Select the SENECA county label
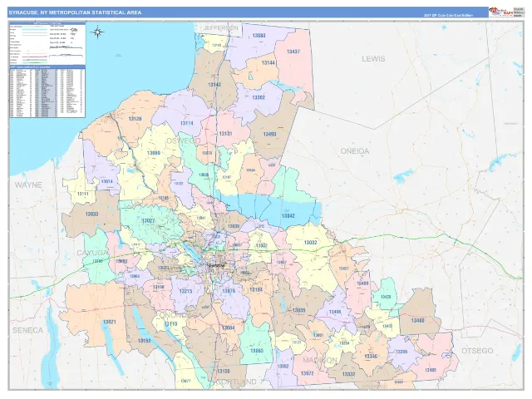 tap(27, 330)
